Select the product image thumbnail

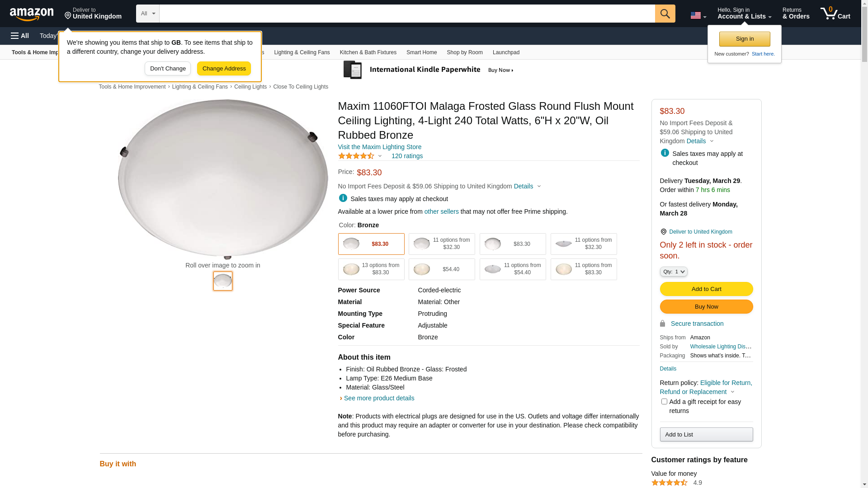pyautogui.click(x=223, y=281)
